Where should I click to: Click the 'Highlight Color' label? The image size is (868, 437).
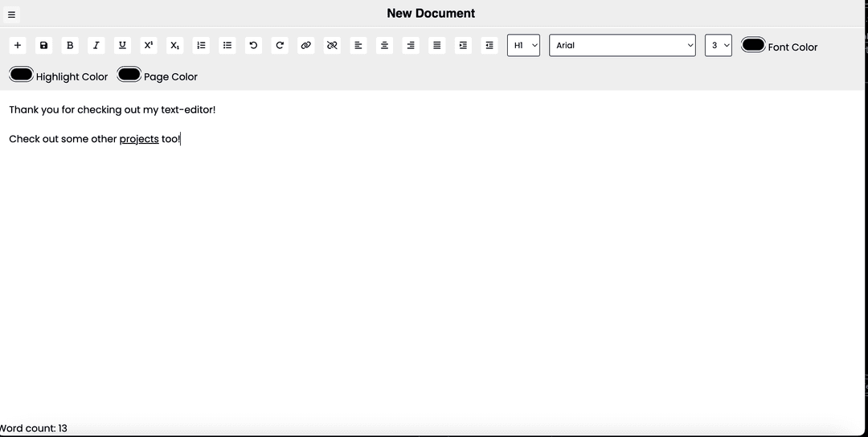click(x=72, y=77)
